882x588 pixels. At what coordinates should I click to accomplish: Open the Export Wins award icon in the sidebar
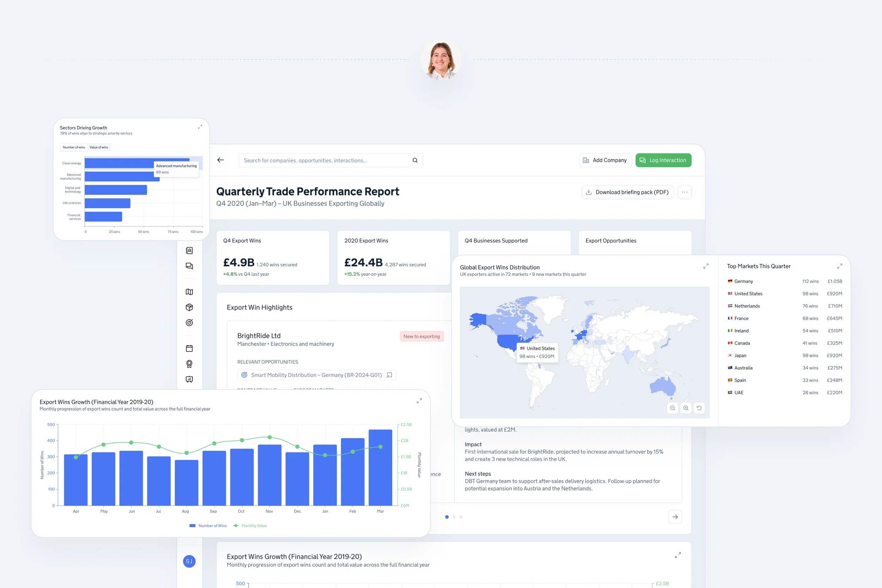click(x=189, y=364)
